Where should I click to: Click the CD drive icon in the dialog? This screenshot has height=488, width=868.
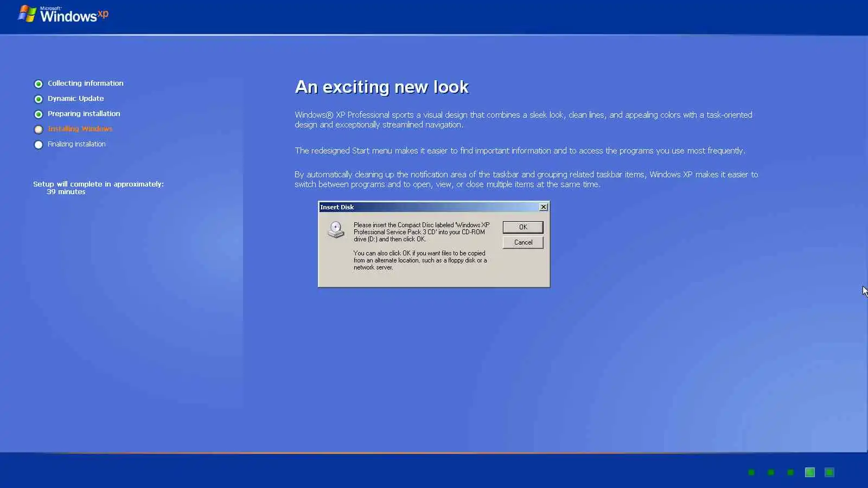click(x=336, y=230)
